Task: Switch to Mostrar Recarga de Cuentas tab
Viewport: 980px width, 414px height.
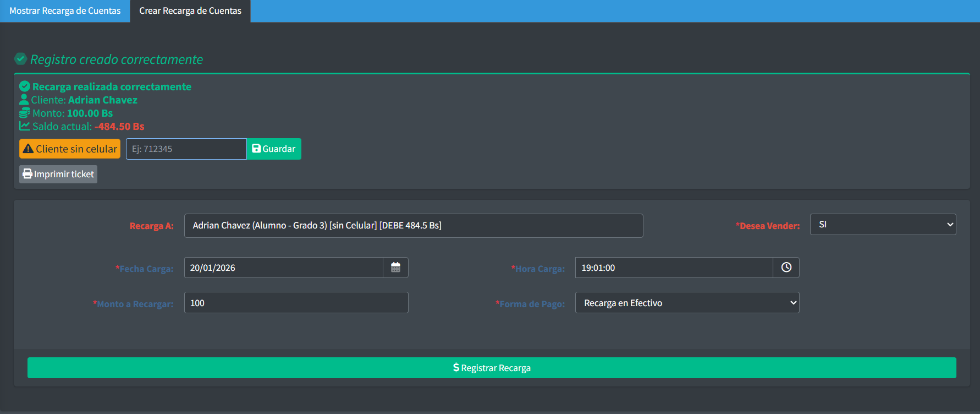Action: click(65, 11)
